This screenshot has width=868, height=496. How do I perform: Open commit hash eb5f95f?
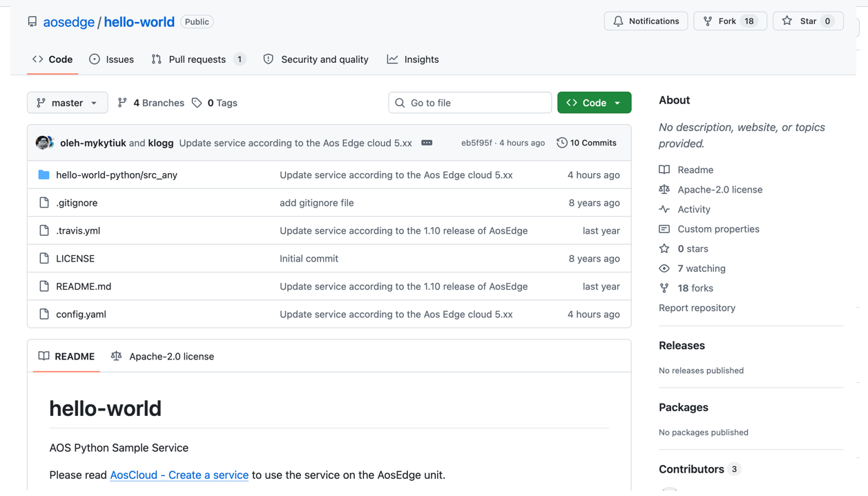point(476,143)
